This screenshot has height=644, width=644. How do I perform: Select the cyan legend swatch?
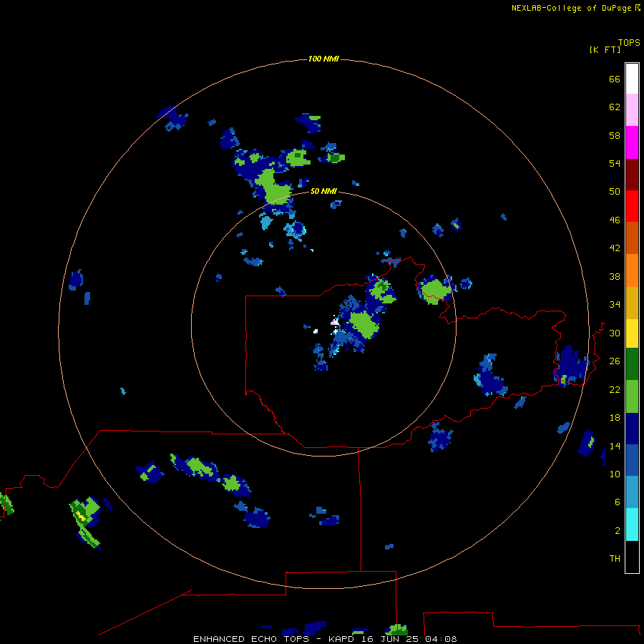click(x=632, y=525)
